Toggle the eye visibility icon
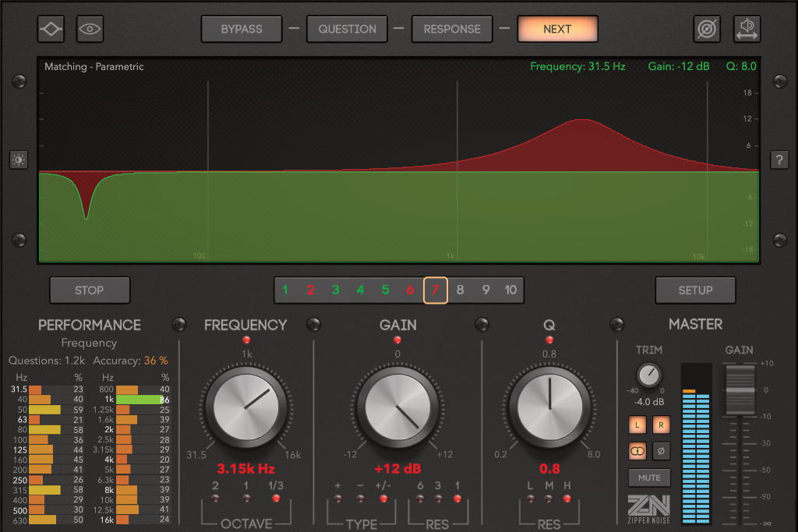 click(90, 29)
